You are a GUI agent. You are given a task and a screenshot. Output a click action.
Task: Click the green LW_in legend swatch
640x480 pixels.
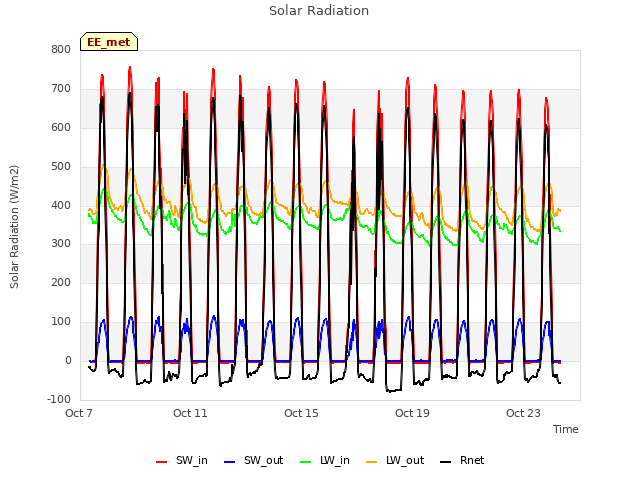click(305, 462)
